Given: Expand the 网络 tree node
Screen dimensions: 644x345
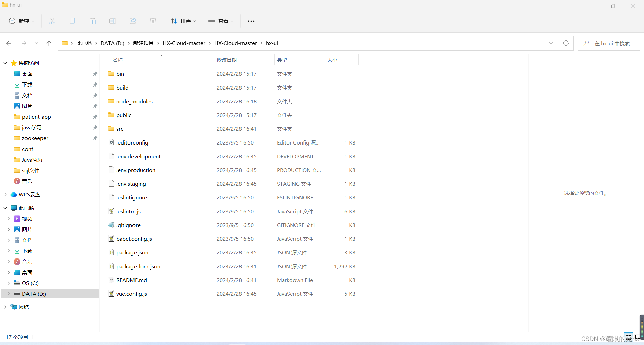Looking at the screenshot, I should pos(5,307).
